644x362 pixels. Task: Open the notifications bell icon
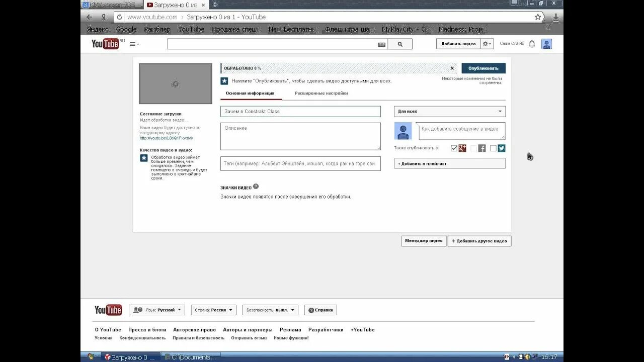(x=532, y=44)
